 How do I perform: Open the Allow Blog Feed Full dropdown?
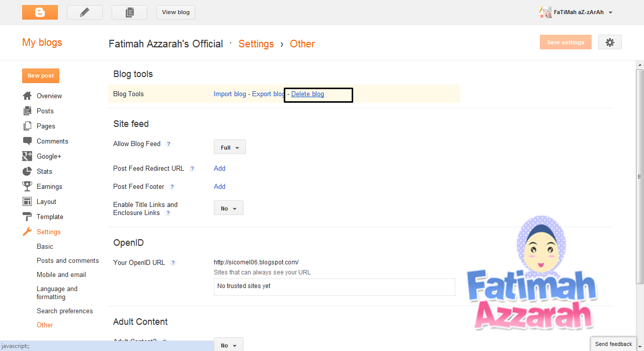click(x=230, y=147)
